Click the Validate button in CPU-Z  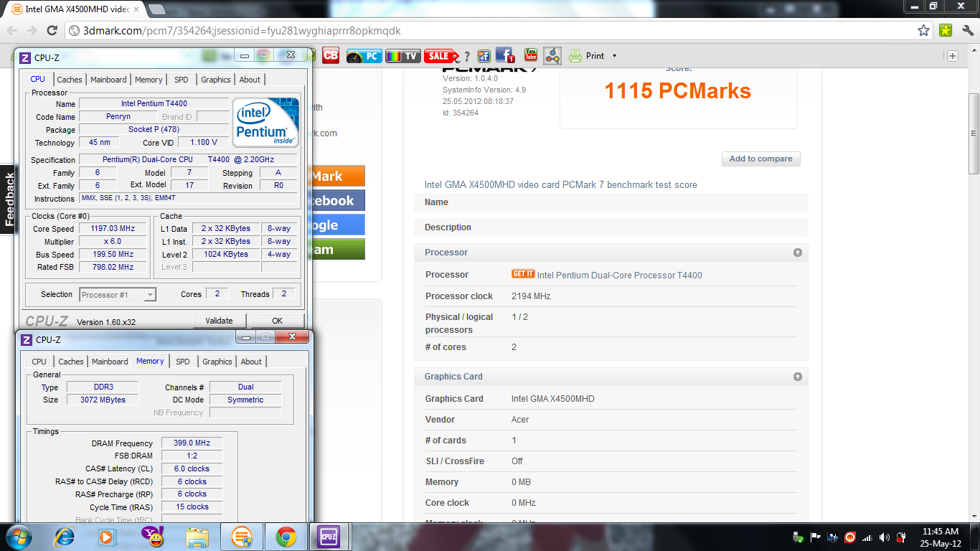[220, 321]
